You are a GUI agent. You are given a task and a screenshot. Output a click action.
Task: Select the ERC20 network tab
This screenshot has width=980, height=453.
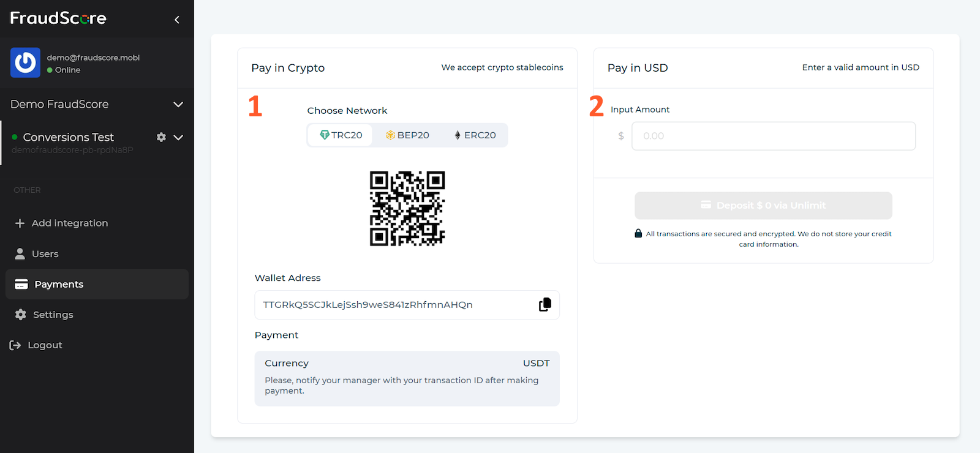[x=475, y=135]
